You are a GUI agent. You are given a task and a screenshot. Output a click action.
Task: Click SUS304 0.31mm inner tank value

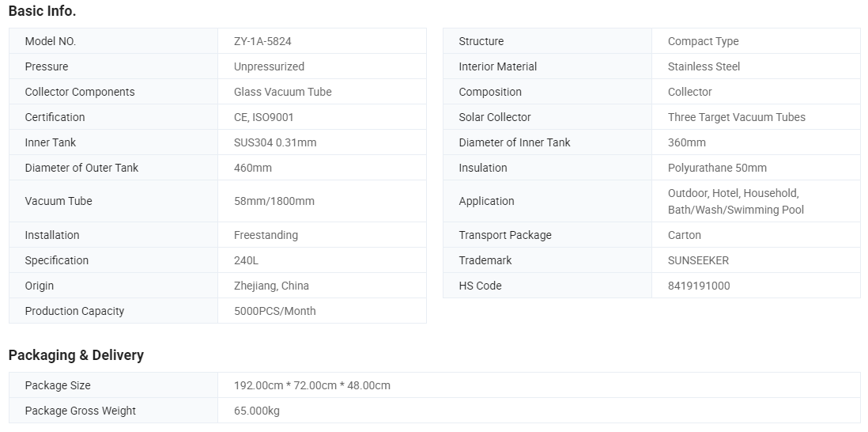pos(275,142)
